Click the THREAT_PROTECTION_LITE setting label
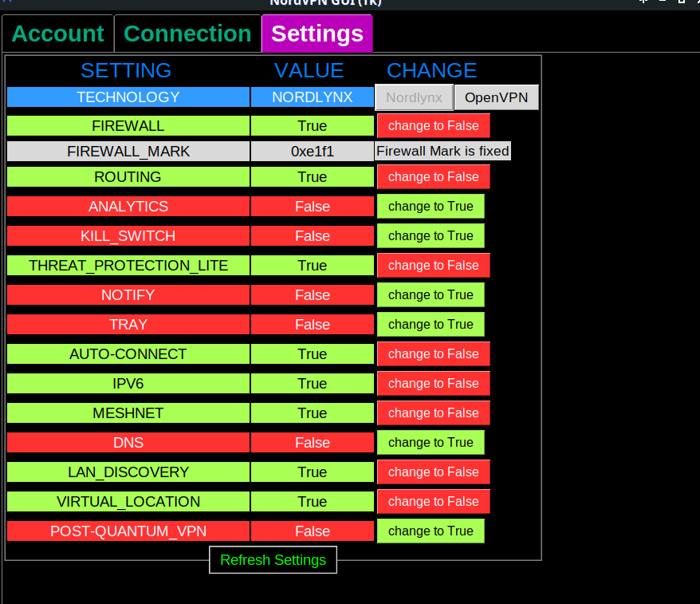 pos(128,266)
